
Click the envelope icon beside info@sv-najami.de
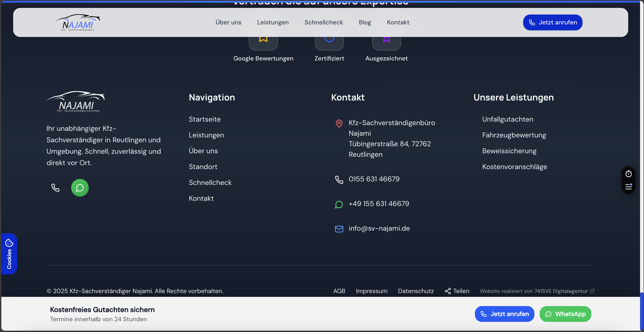(x=339, y=229)
